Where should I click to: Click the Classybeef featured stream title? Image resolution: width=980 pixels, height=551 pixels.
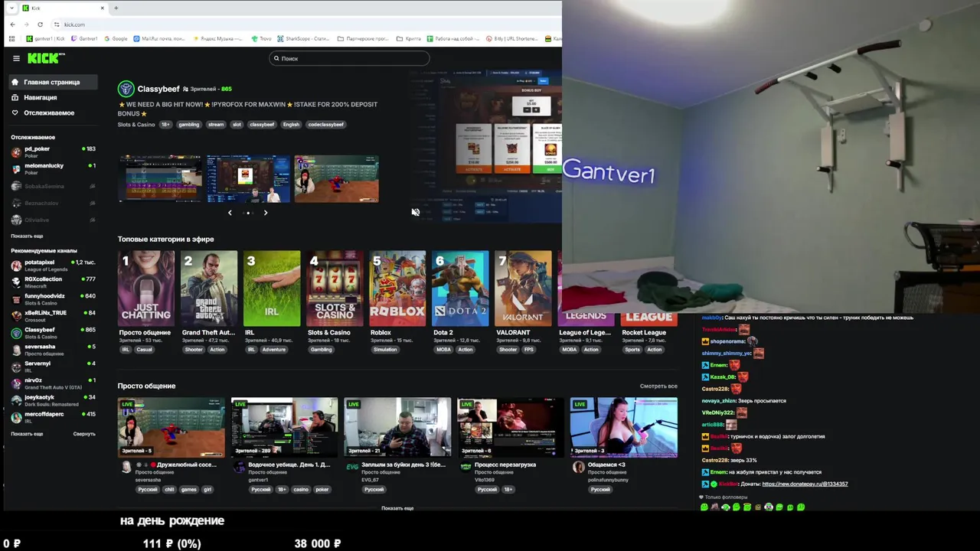pyautogui.click(x=247, y=109)
